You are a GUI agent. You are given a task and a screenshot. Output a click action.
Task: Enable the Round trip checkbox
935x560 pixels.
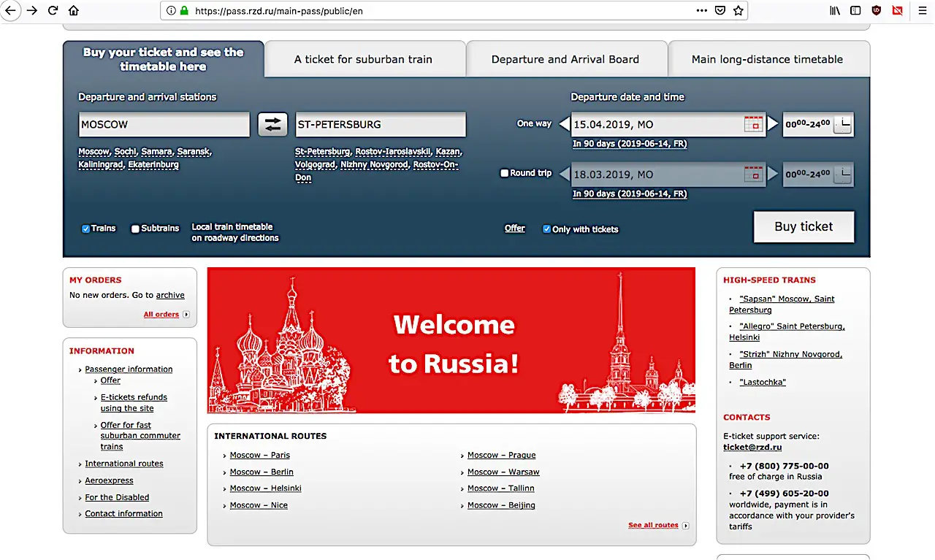pyautogui.click(x=504, y=174)
